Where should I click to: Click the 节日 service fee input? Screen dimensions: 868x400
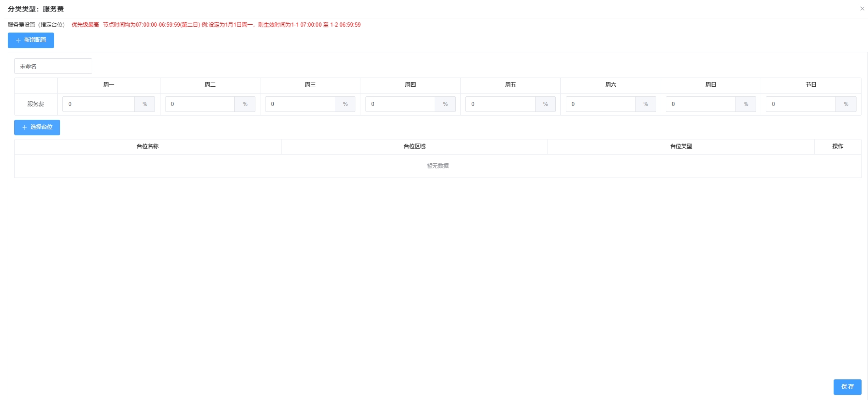click(801, 104)
